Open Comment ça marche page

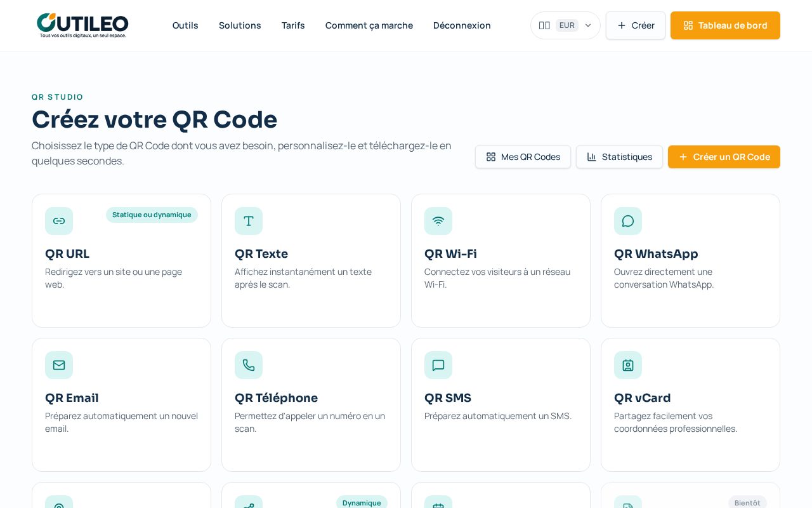369,25
